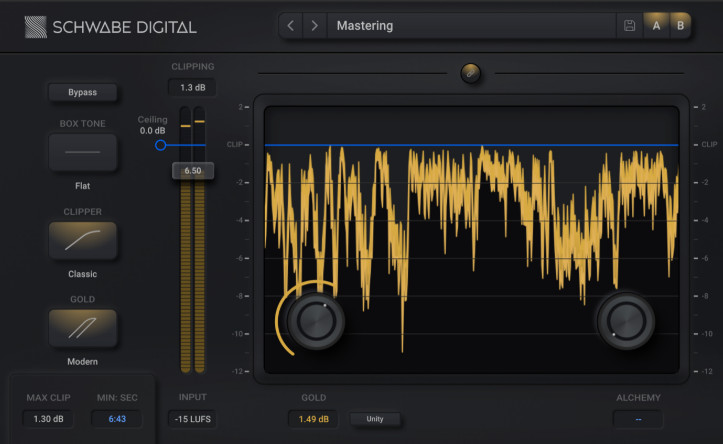The image size is (723, 444).
Task: Switch to the B state
Action: (x=681, y=26)
